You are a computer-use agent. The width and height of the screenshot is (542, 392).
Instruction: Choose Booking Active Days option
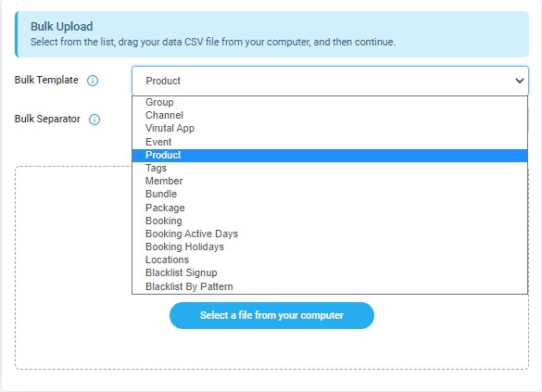click(330, 234)
